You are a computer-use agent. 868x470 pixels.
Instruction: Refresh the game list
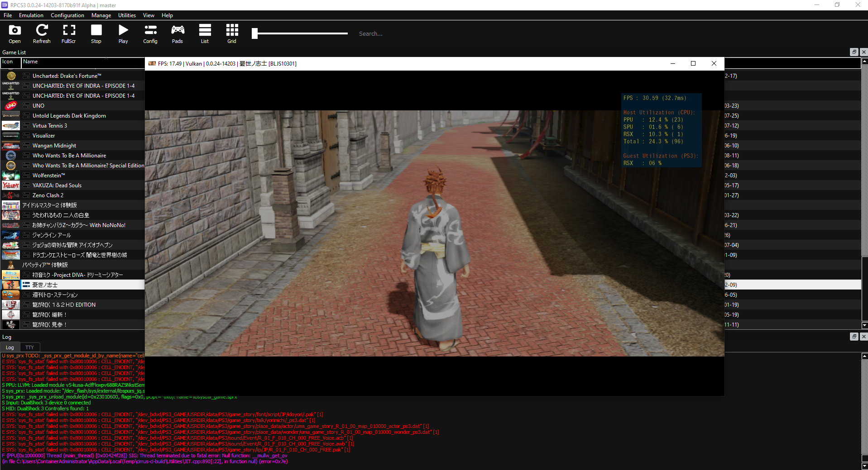point(42,33)
